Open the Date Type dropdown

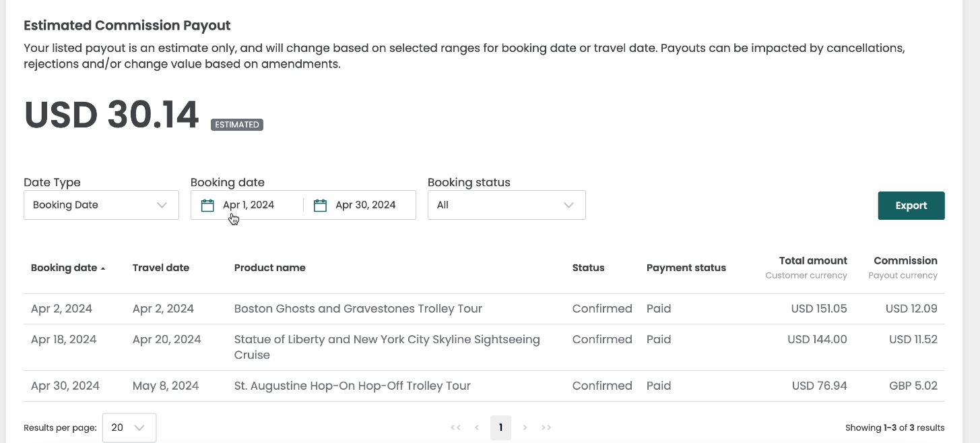click(x=101, y=205)
